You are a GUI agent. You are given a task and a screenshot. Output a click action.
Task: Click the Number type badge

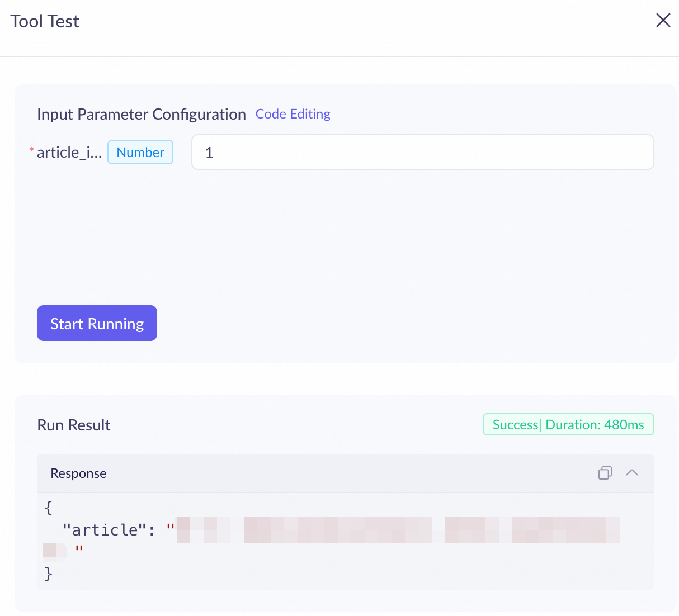[140, 152]
